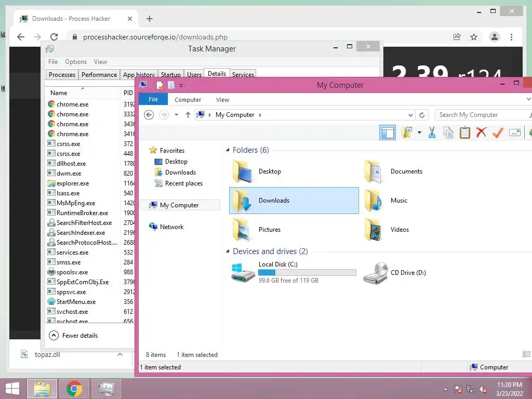Click the New folder icon in quick access toolbar
The width and height of the screenshot is (532, 399).
tap(171, 85)
